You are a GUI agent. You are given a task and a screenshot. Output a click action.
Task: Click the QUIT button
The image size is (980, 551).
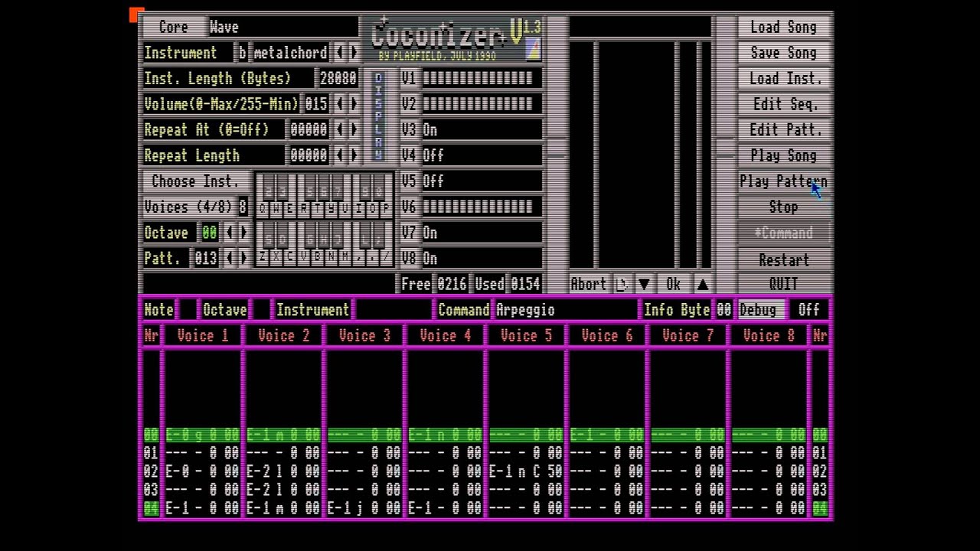click(783, 284)
